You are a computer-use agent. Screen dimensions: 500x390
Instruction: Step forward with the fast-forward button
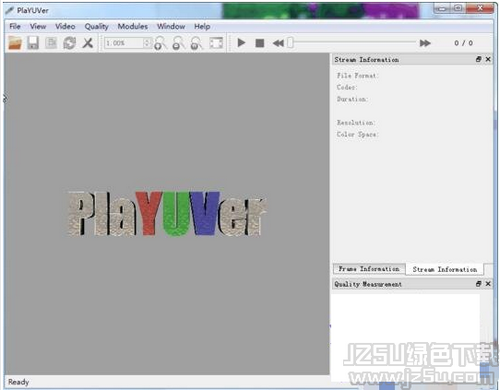click(x=425, y=43)
